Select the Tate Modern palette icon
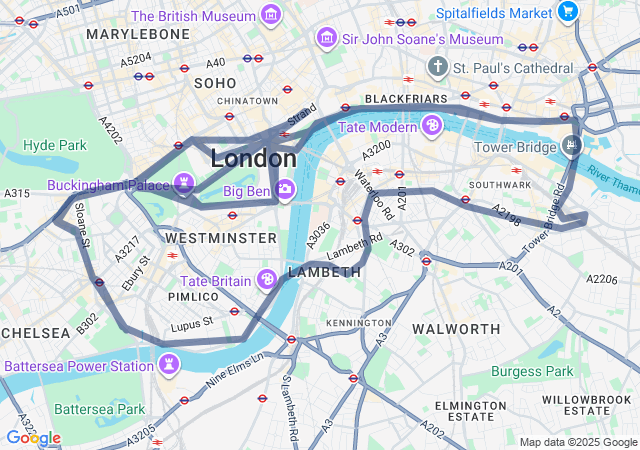Viewport: 640px width, 450px height. 431,125
